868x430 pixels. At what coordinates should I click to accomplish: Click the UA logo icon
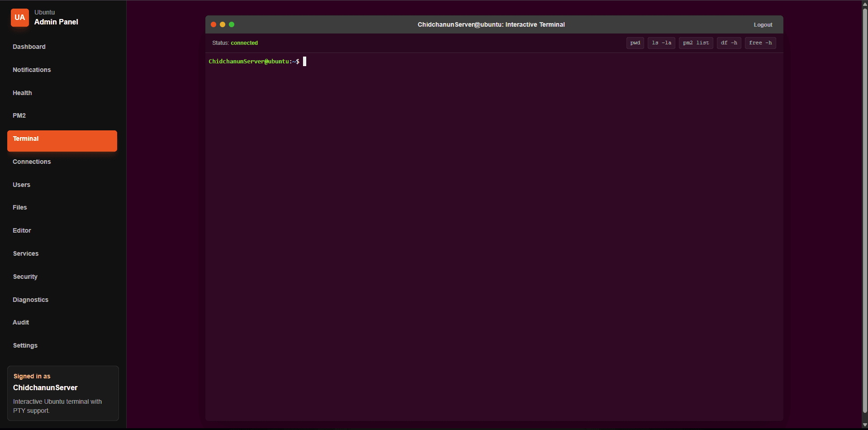click(x=20, y=18)
